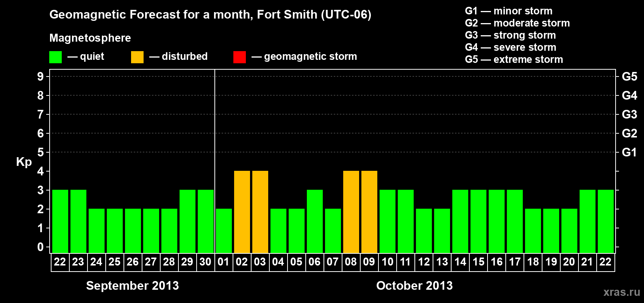The image size is (644, 303).
Task: Click the October 06 green bar
Action: click(x=315, y=221)
